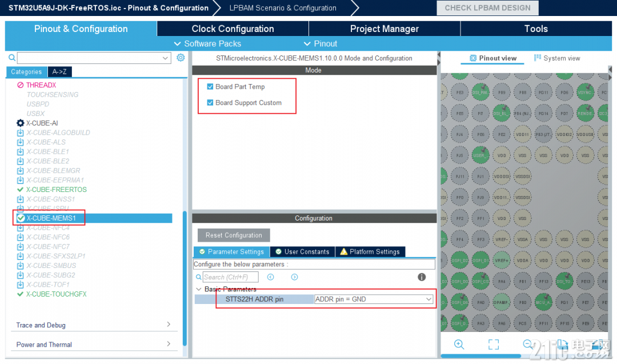Click the pinout view horizontal scrollbar
617x364 pixels.
click(x=481, y=356)
